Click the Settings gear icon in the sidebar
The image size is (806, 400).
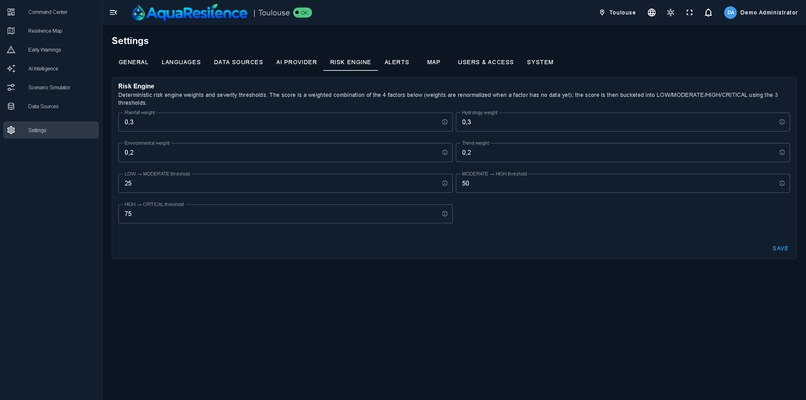(11, 130)
